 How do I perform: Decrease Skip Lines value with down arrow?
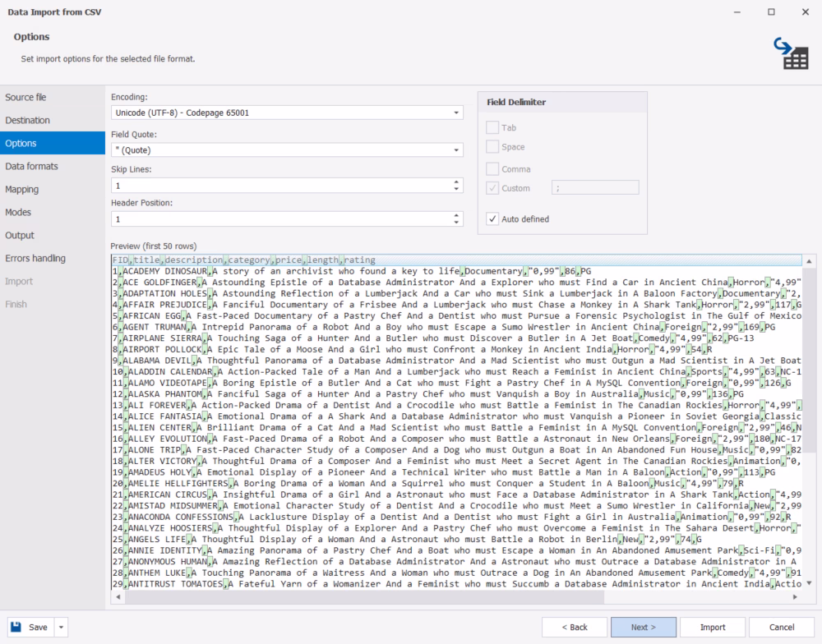456,189
